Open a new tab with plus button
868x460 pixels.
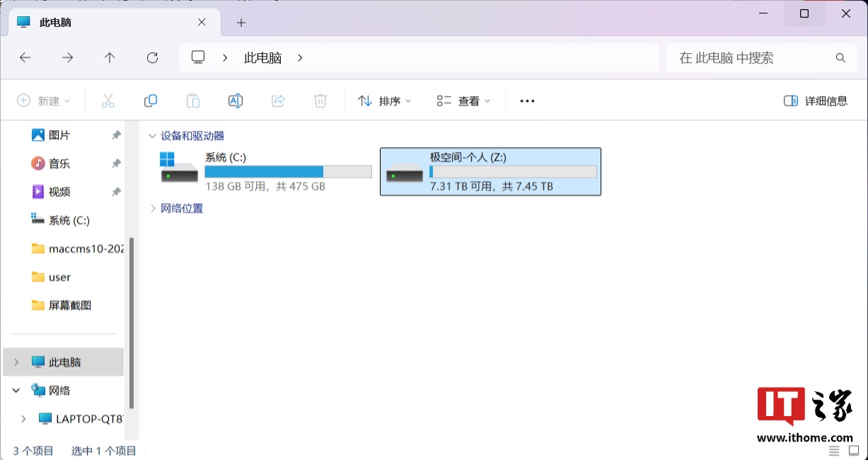tap(241, 23)
